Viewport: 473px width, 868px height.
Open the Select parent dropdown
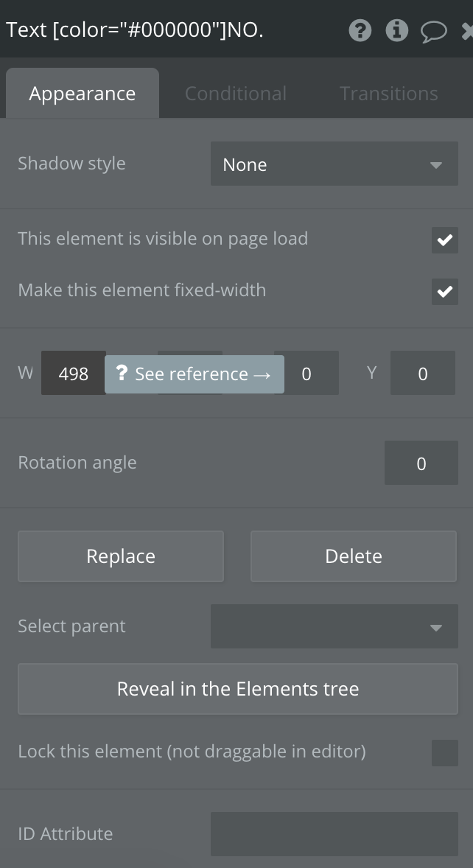(x=334, y=626)
